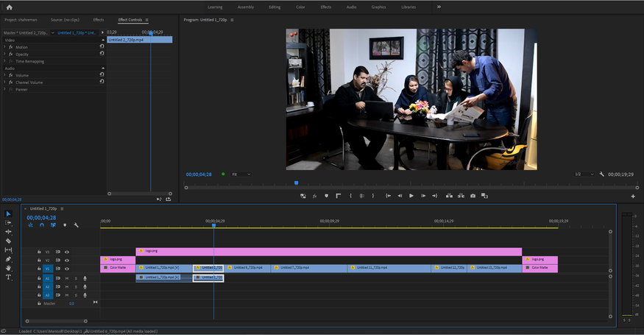Toggle Snap magnet in timeline
This screenshot has height=335, width=644.
point(41,225)
